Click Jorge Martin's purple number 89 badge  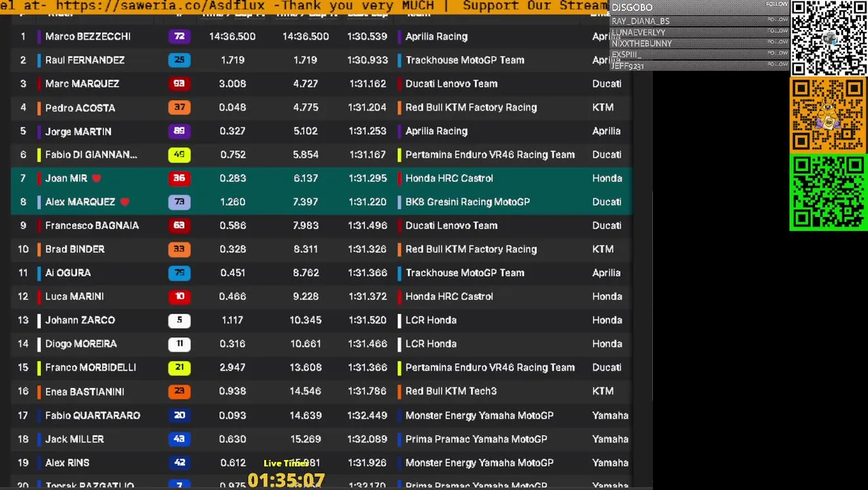coord(179,131)
